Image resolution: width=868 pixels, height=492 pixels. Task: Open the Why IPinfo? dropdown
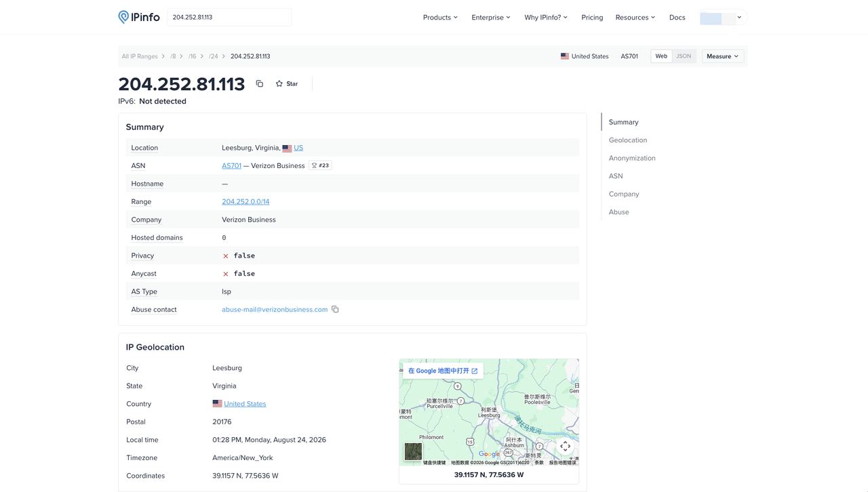click(x=546, y=17)
